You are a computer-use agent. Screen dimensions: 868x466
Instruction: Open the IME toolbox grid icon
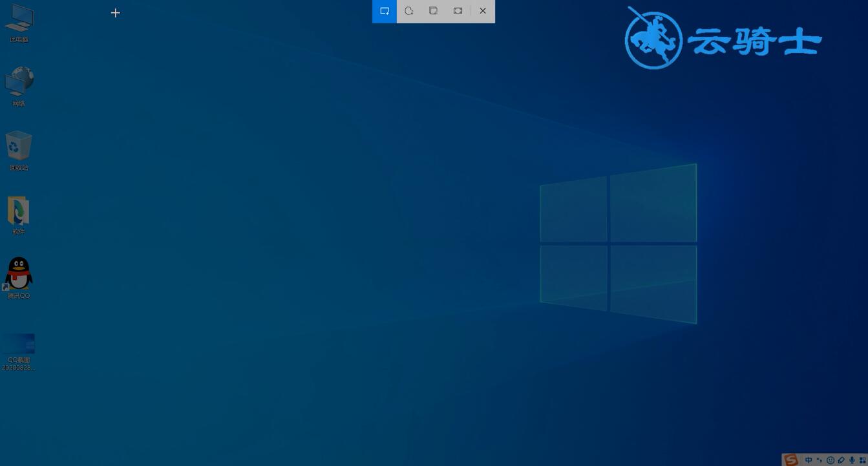point(863,460)
